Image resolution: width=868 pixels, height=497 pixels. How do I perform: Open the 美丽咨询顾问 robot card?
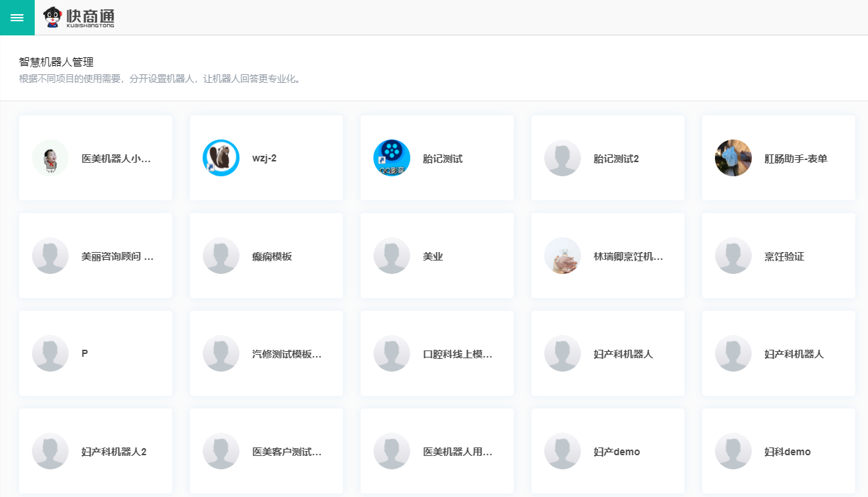96,256
